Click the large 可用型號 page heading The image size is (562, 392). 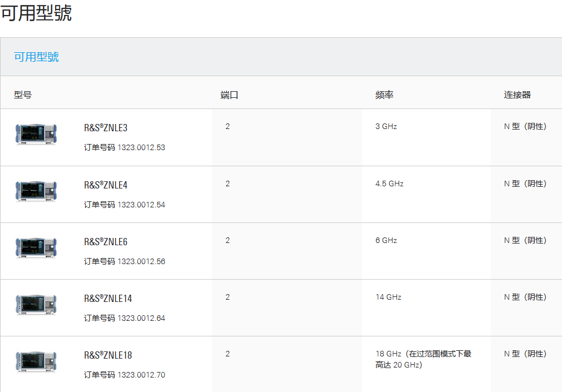(36, 13)
